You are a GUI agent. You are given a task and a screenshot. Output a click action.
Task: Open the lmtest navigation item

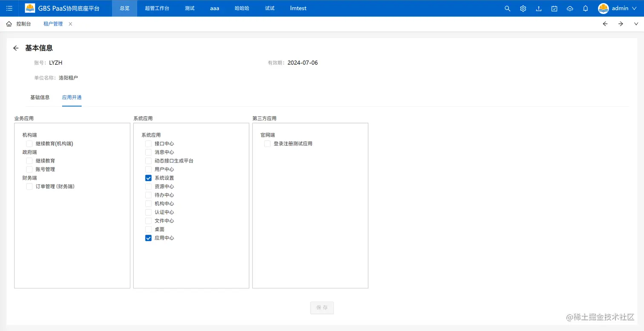pos(298,9)
